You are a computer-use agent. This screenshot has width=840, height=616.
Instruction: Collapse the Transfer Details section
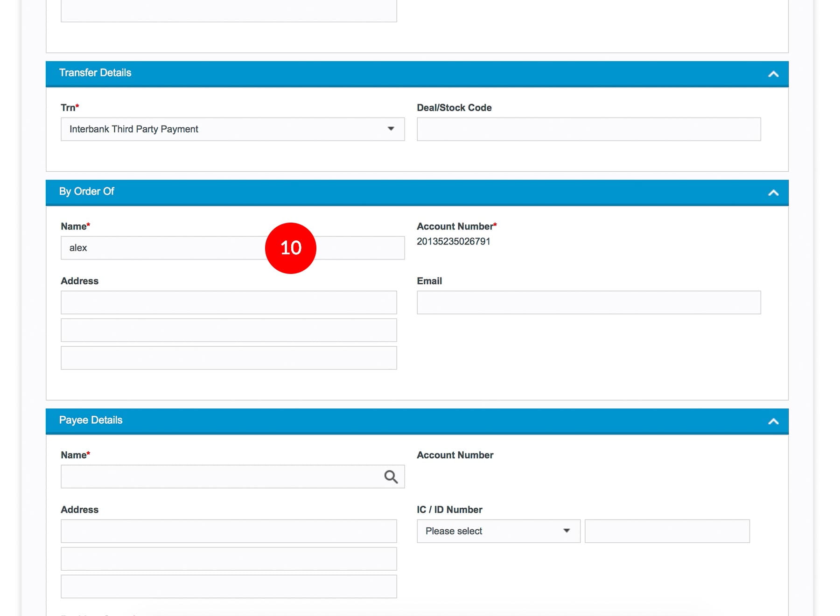(x=773, y=74)
